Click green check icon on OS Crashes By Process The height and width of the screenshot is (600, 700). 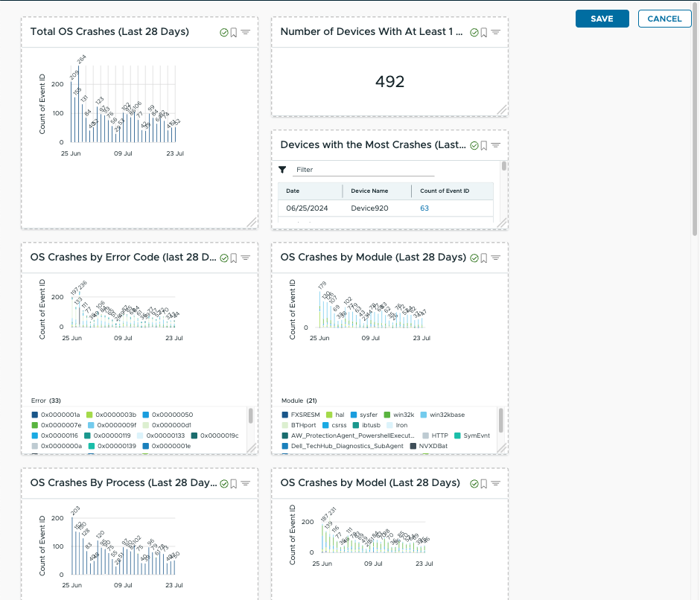coord(223,483)
